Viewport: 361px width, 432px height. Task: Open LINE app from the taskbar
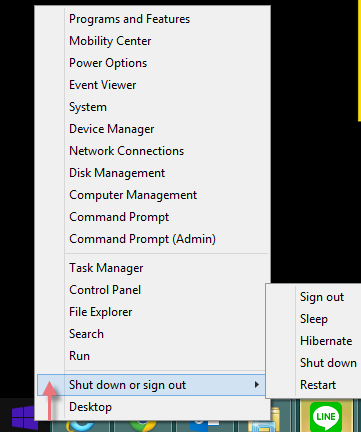(x=326, y=417)
